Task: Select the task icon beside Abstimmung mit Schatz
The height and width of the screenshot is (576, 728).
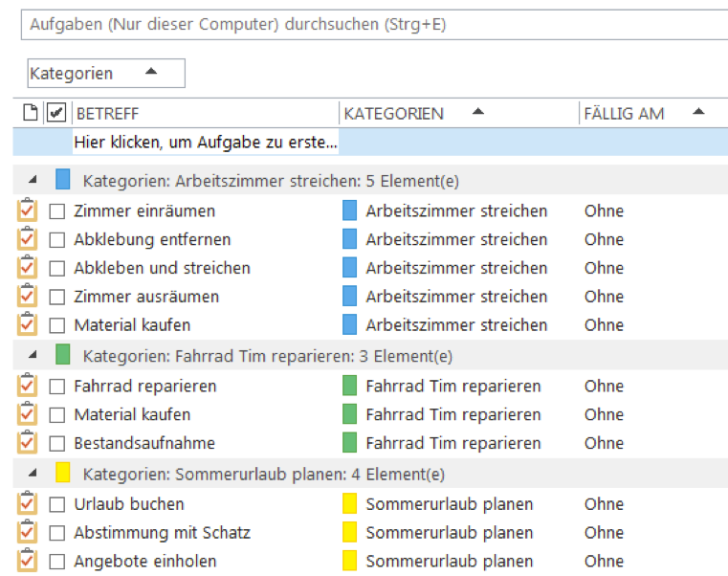Action: pyautogui.click(x=27, y=532)
